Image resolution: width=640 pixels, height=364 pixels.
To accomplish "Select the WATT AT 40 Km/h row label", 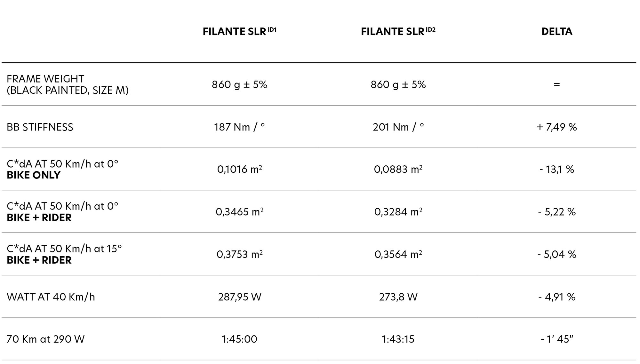I will tap(51, 297).
